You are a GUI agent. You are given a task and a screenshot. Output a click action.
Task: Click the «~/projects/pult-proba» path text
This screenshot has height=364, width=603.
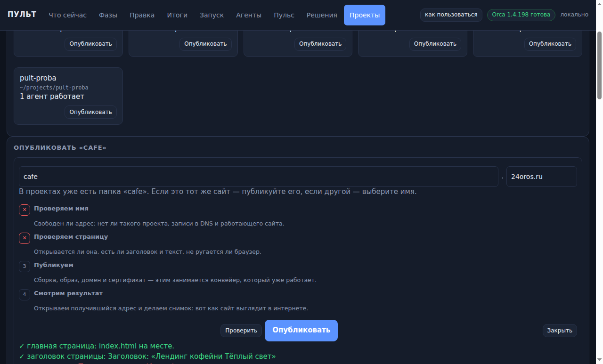pos(54,88)
